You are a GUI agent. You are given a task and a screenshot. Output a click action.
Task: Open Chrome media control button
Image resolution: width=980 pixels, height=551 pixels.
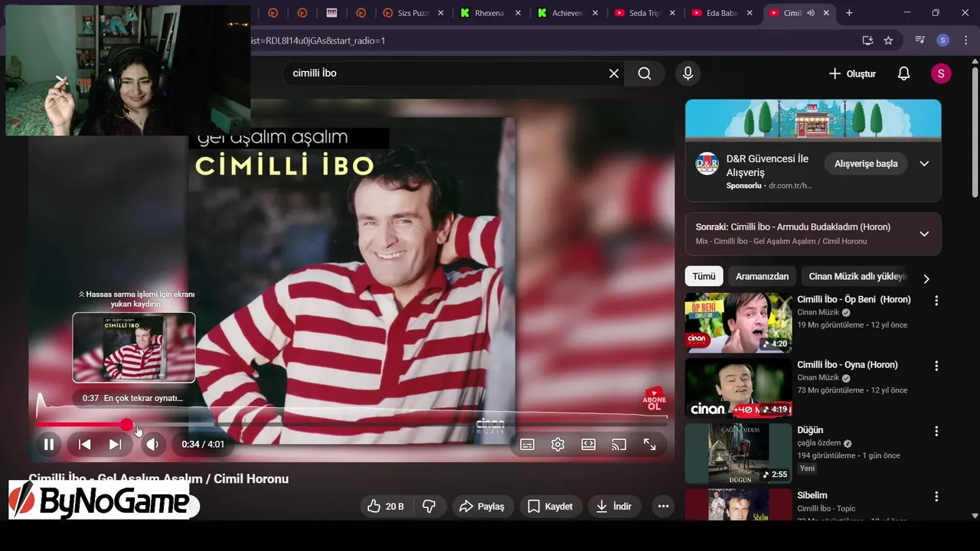coord(921,41)
